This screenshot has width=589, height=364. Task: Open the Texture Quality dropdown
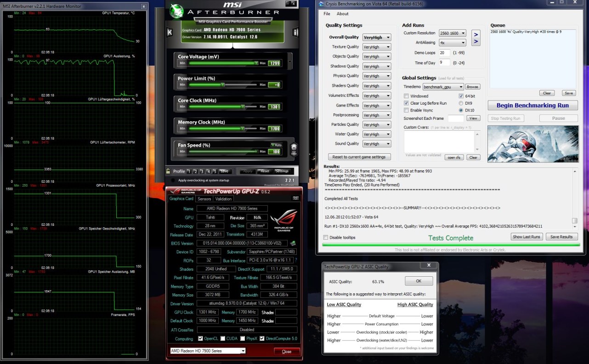(376, 47)
